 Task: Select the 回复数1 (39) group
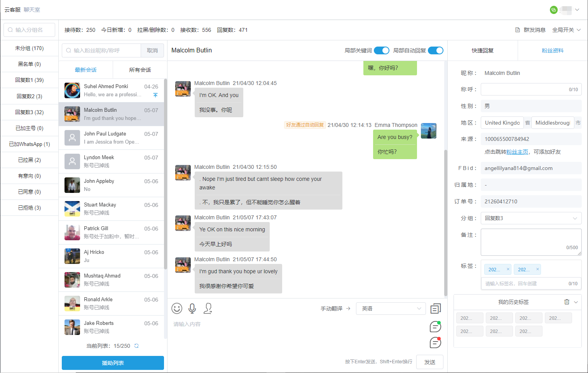29,80
